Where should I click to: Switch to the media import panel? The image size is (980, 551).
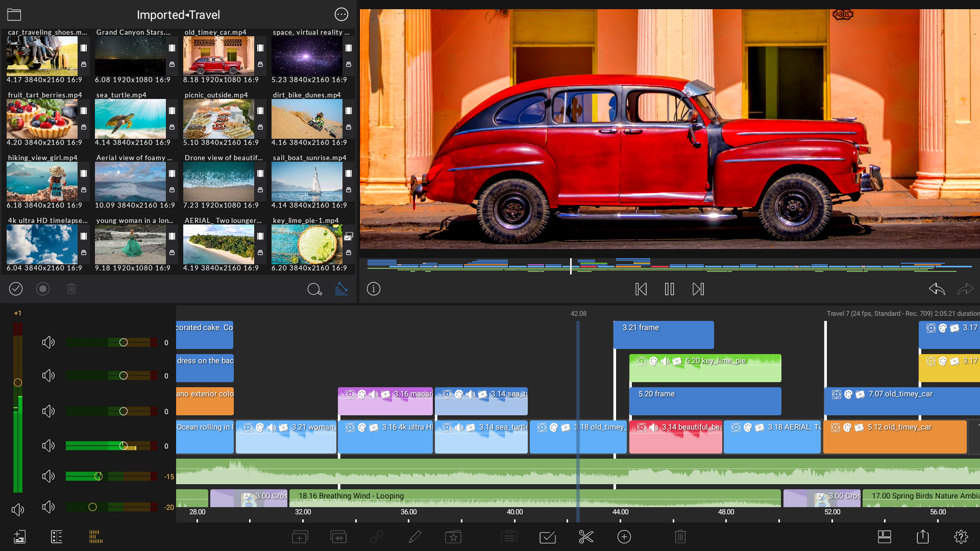(19, 537)
